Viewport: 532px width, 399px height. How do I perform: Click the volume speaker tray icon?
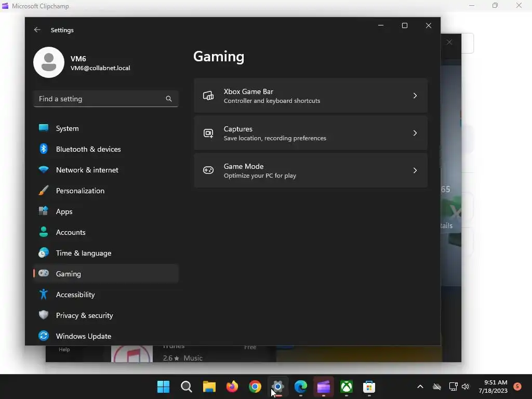465,387
